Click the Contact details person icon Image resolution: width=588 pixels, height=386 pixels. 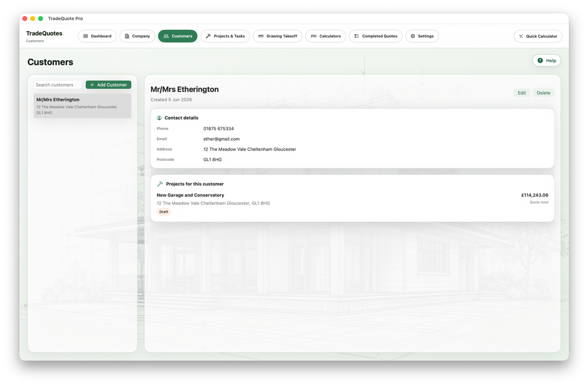tap(159, 118)
